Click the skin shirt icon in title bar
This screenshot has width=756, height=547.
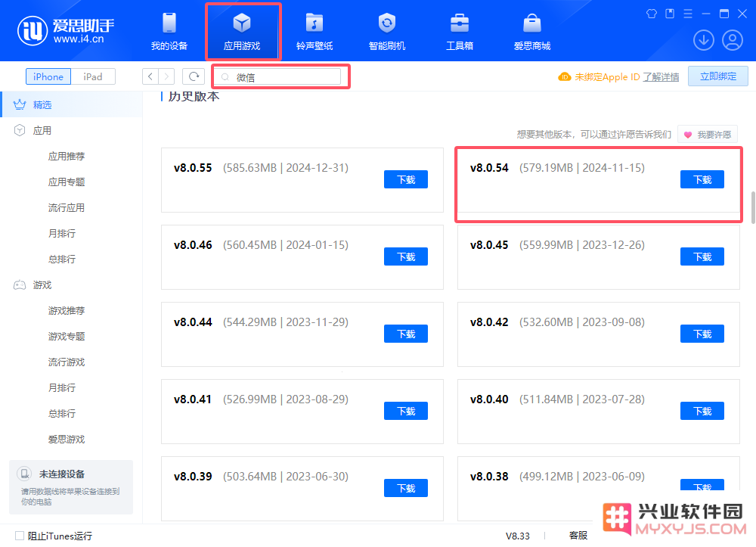pyautogui.click(x=652, y=14)
